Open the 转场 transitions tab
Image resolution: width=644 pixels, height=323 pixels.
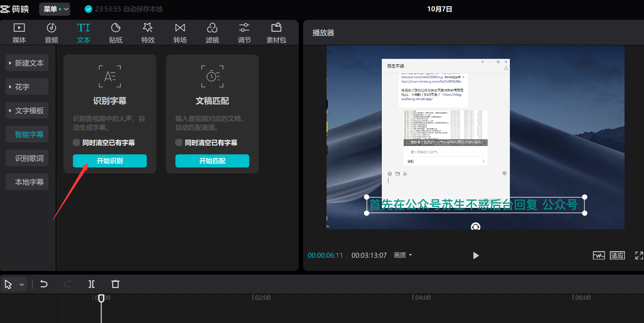point(180,33)
